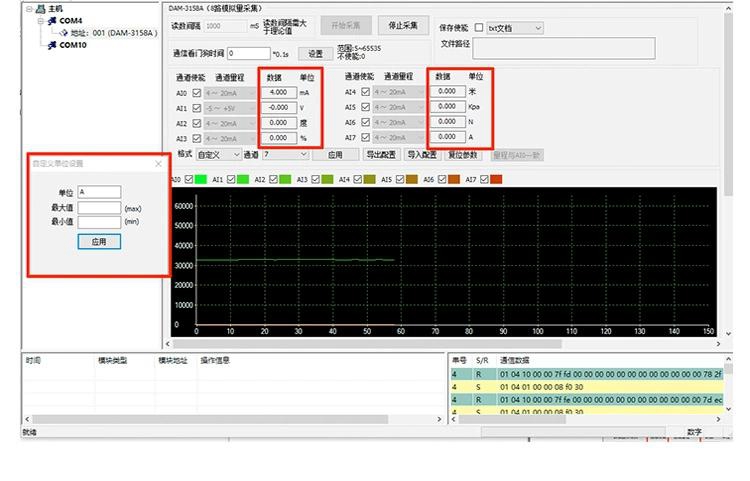
Task: Enable the 保存使能 save checkbox
Action: 478,28
